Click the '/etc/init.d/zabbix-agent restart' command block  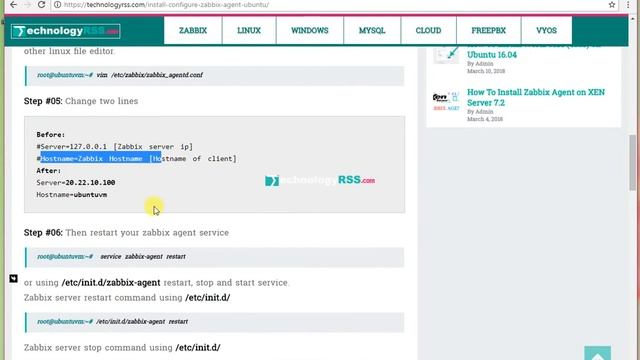(x=215, y=322)
